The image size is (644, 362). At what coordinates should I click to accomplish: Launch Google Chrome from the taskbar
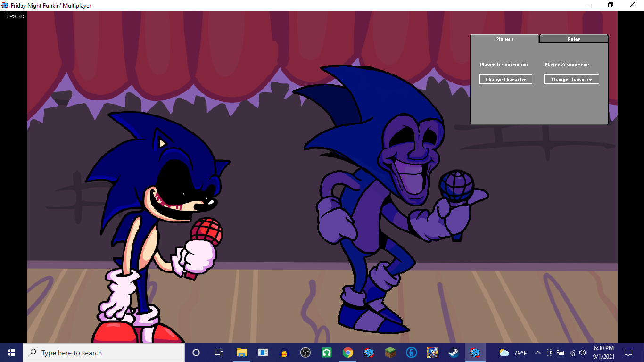coord(348,353)
